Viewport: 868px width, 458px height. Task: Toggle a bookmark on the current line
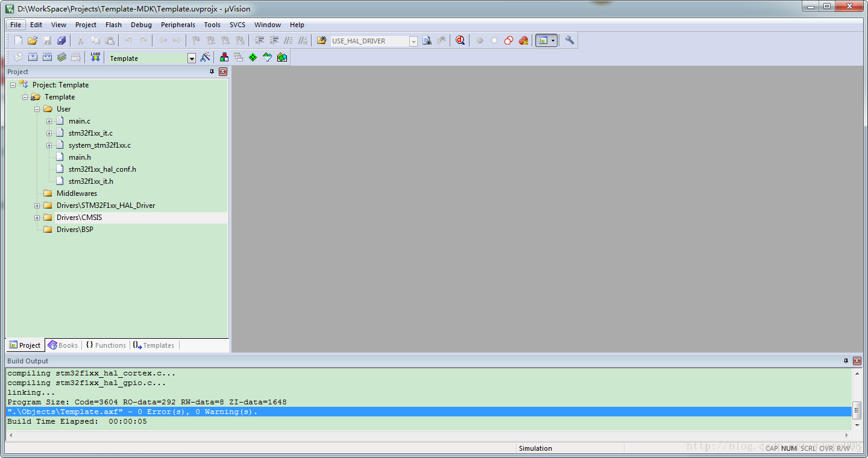[197, 40]
